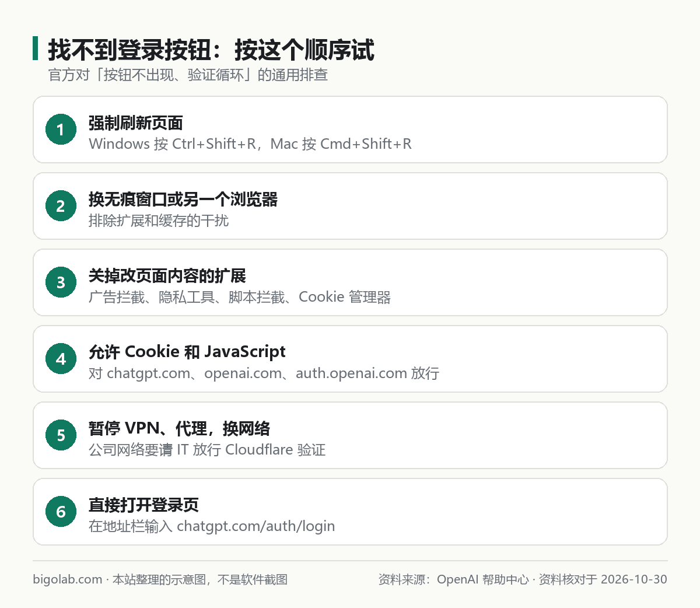Screen dimensions: 700x608
Task: Click the line 广告拦截、隐私工具、脚本拦截、Cookie 管理器
Action: tap(240, 297)
